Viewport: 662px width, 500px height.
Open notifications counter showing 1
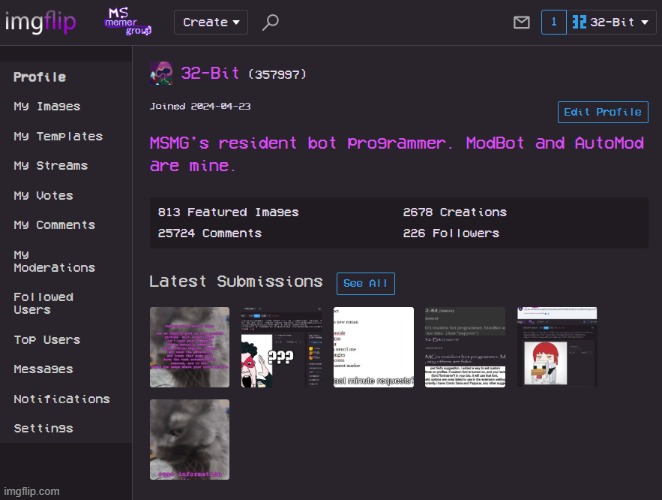553,22
